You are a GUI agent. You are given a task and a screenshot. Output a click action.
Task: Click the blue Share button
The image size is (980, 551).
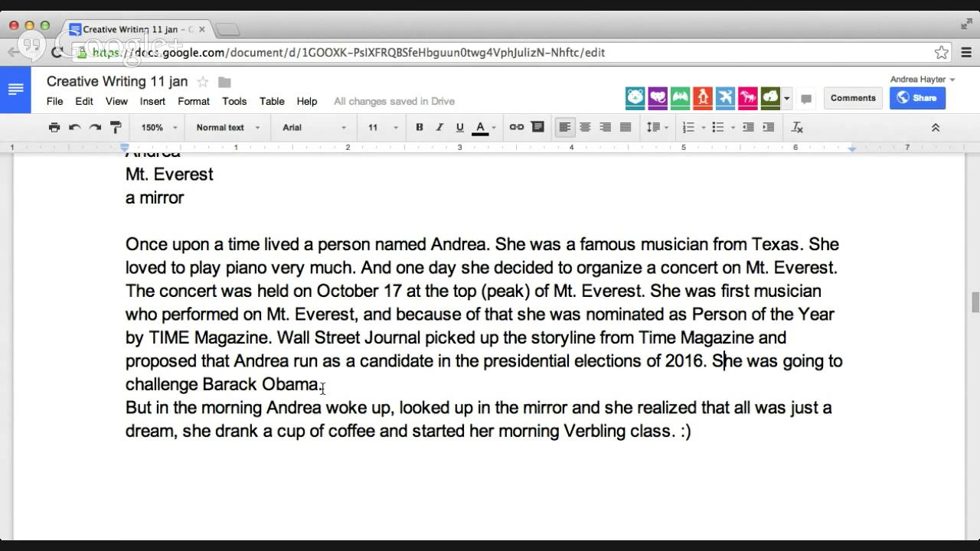[917, 98]
